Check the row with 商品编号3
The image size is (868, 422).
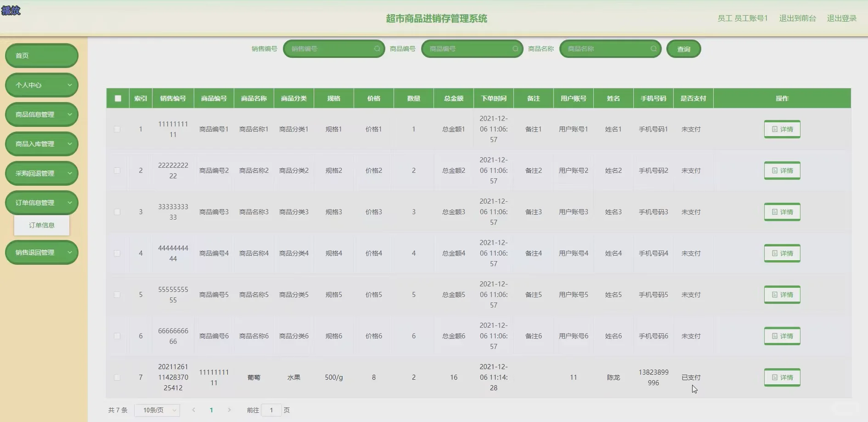click(x=117, y=212)
